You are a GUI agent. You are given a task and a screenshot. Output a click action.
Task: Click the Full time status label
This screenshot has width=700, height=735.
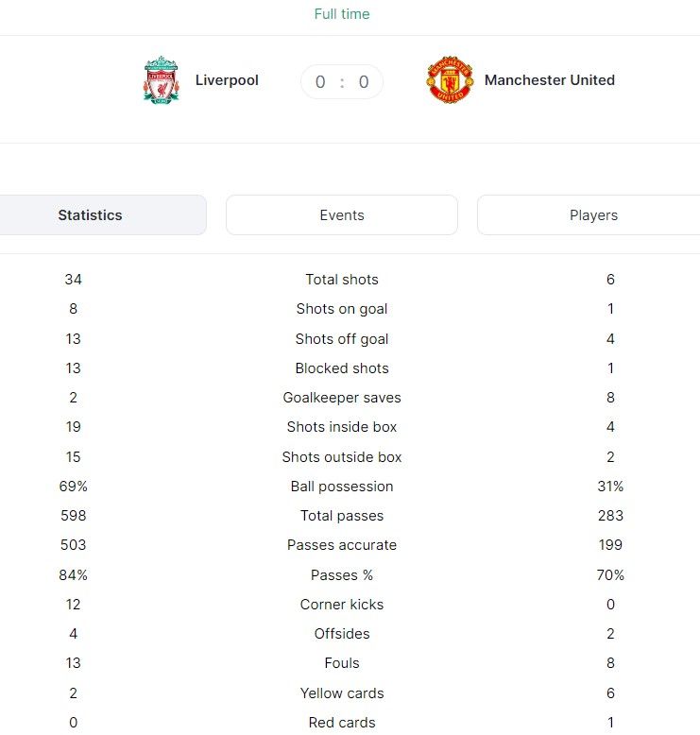(x=342, y=14)
